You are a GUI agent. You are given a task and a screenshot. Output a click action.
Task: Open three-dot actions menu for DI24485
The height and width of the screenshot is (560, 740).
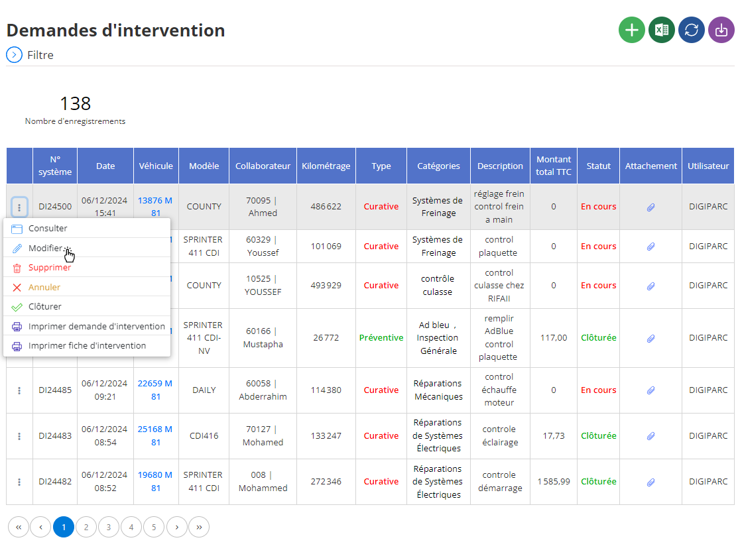coord(19,390)
